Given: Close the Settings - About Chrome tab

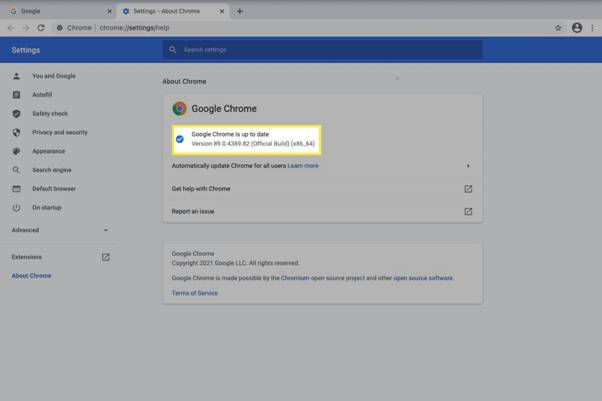Looking at the screenshot, I should pyautogui.click(x=222, y=12).
